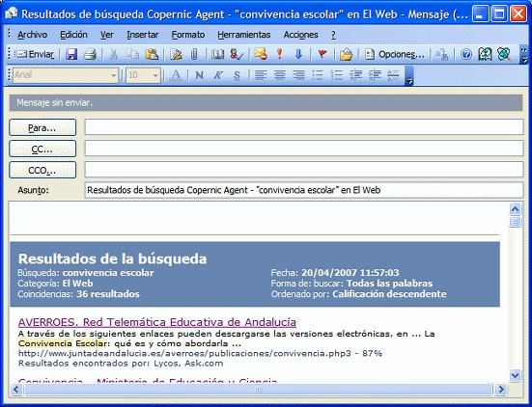Expand the standard toolbar overflow options
The width and height of the screenshot is (532, 407).
coord(524,55)
